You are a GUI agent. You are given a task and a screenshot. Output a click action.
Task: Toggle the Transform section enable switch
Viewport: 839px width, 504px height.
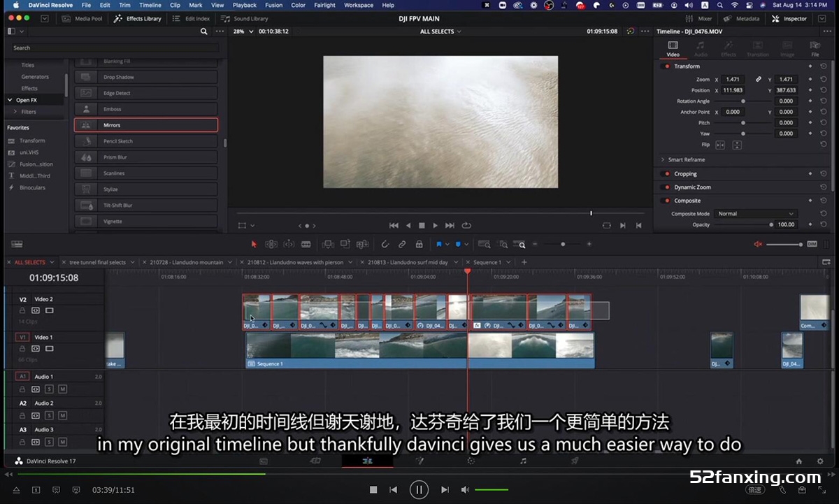667,66
